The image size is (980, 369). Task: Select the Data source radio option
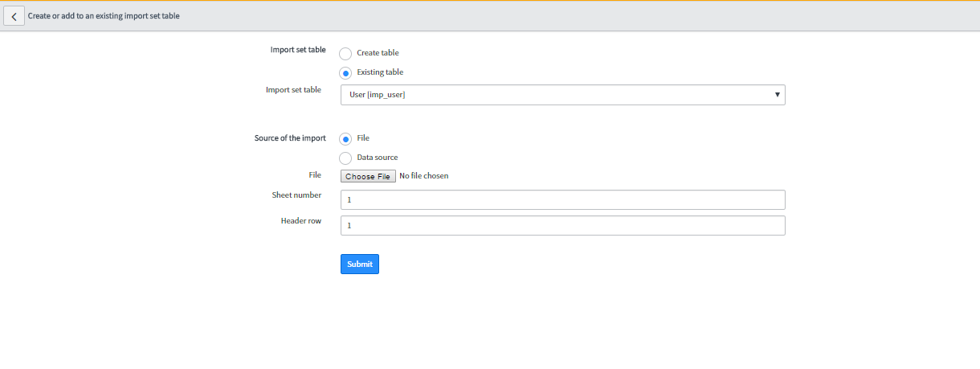345,158
